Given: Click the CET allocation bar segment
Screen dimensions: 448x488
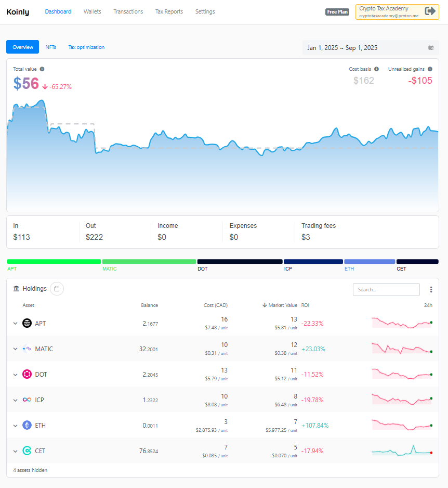Looking at the screenshot, I should tap(417, 261).
